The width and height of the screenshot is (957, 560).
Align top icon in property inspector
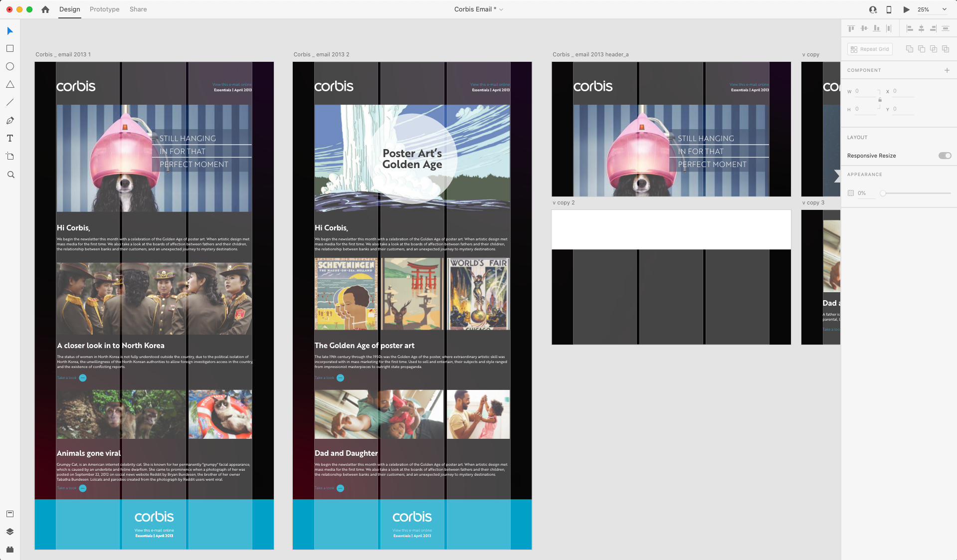click(851, 28)
